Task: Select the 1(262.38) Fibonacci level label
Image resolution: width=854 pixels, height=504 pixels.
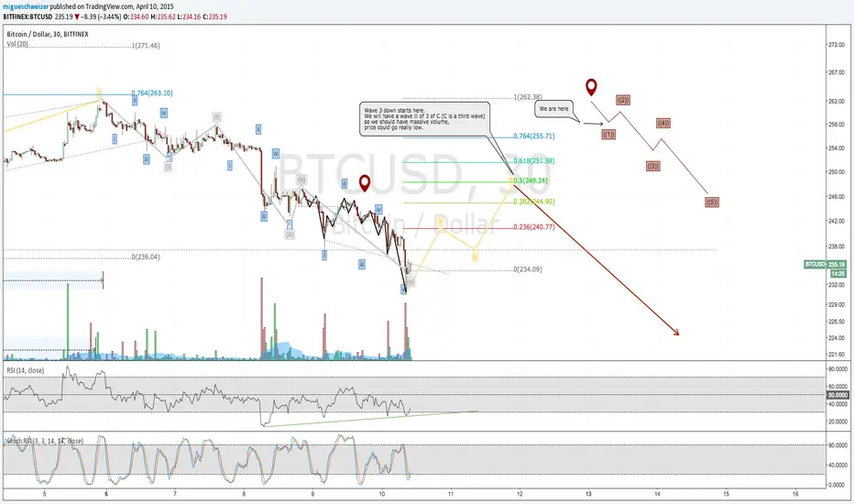Action: click(x=528, y=97)
